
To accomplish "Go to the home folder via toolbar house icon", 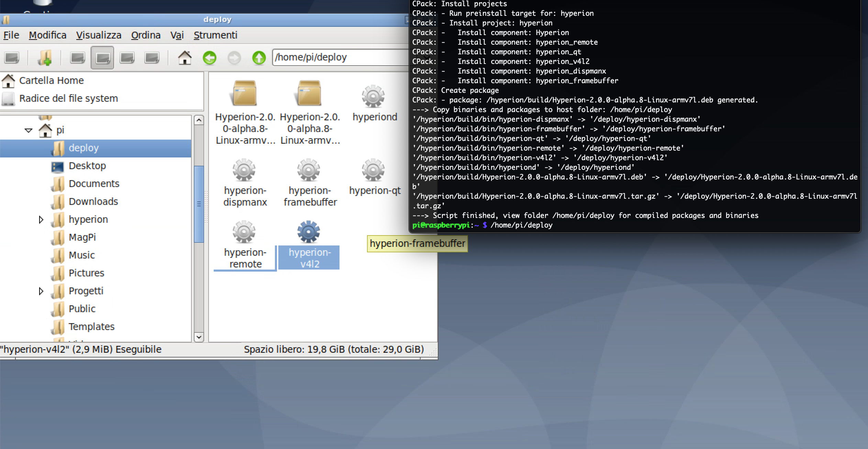I will [x=185, y=57].
